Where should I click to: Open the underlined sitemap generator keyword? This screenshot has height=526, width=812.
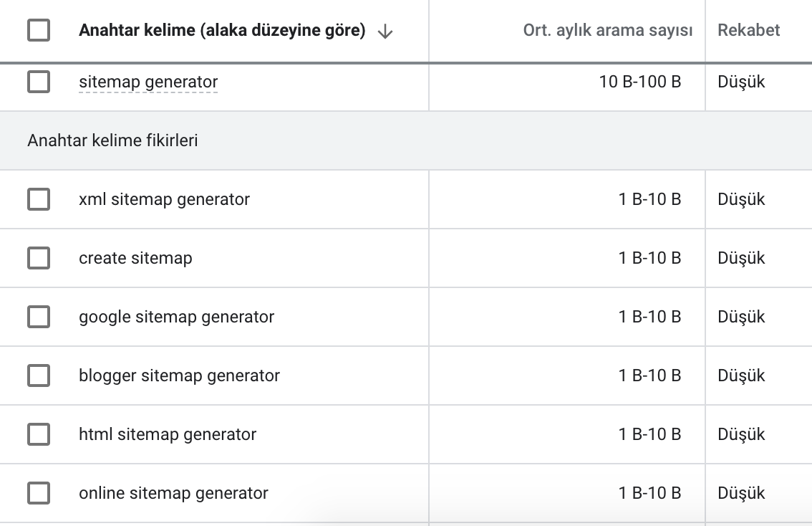[148, 82]
